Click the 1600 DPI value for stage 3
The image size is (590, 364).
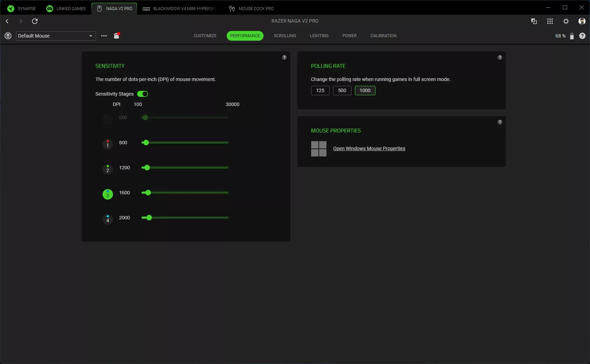point(124,193)
